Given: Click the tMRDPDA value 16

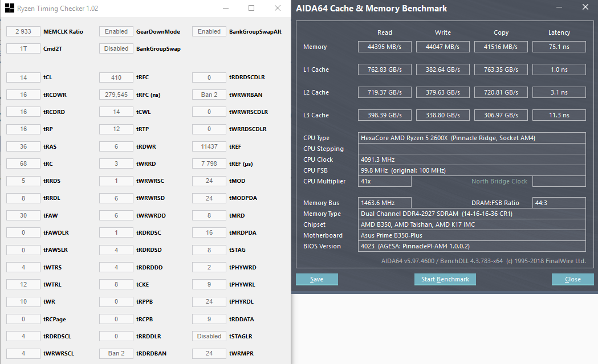Looking at the screenshot, I should click(209, 232).
